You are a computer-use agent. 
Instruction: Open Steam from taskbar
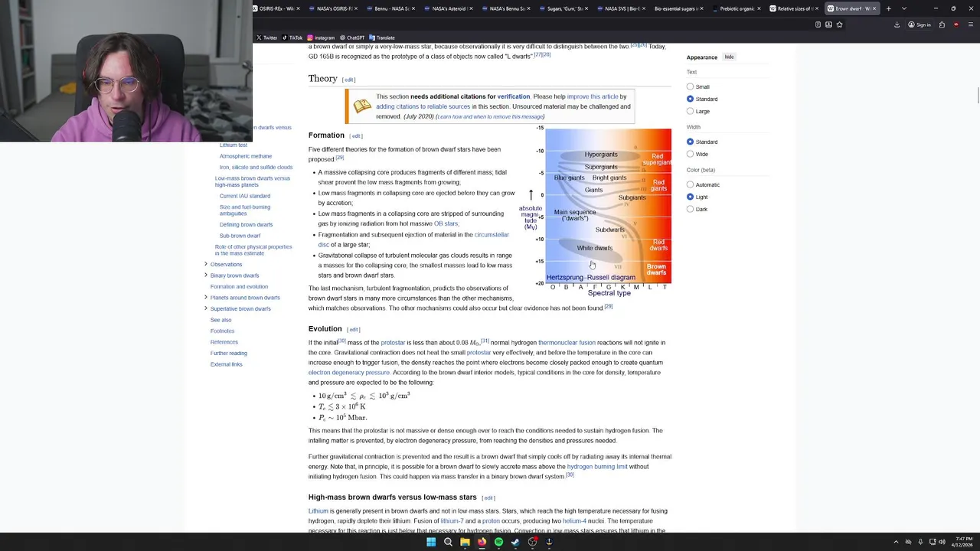[515, 542]
